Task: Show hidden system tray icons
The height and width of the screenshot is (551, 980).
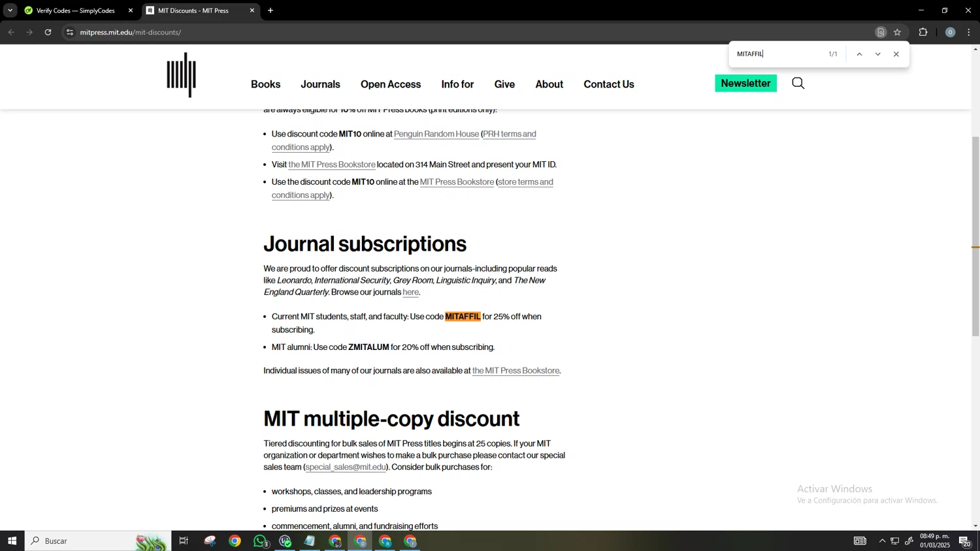Action: point(882,541)
